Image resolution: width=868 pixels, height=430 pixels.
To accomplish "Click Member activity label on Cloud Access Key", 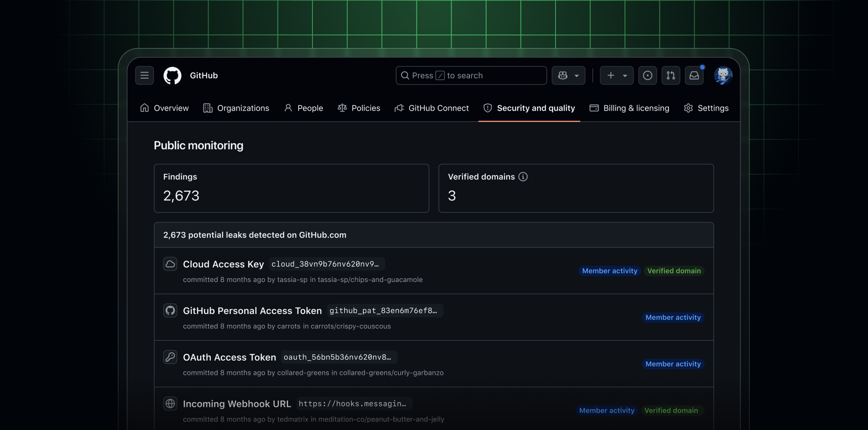I will (x=610, y=271).
